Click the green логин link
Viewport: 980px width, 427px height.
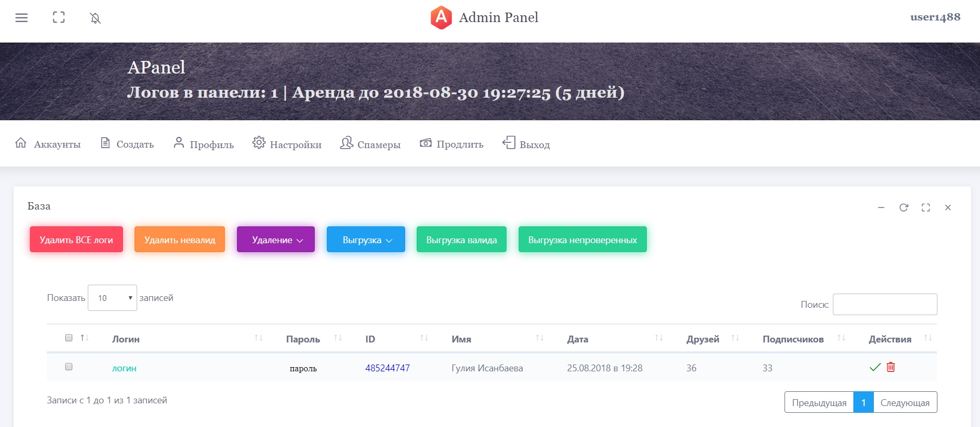[x=124, y=368]
